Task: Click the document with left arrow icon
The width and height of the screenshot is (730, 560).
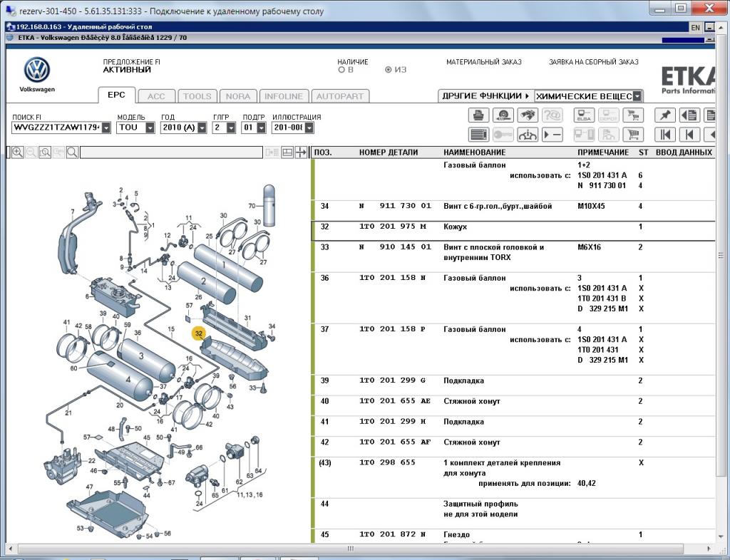Action: click(x=689, y=115)
